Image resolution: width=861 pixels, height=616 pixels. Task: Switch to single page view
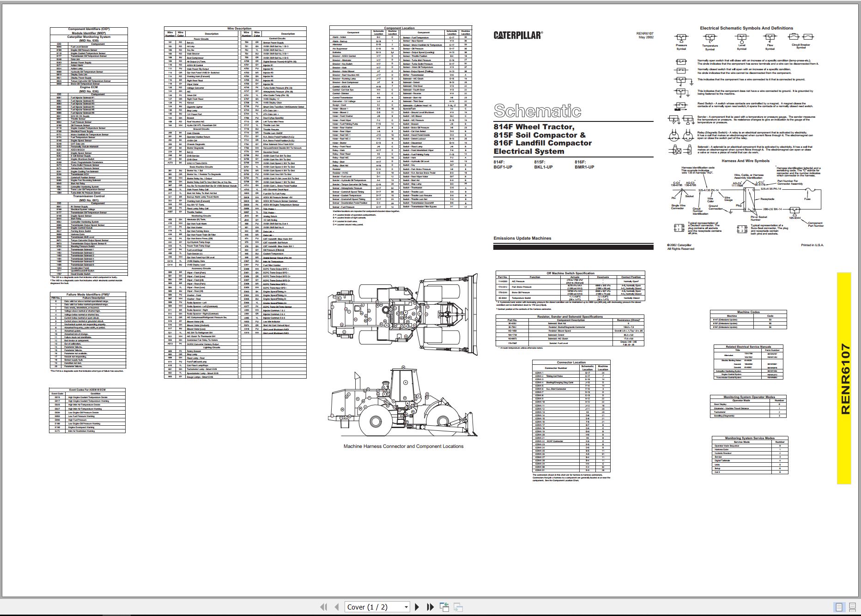click(839, 607)
